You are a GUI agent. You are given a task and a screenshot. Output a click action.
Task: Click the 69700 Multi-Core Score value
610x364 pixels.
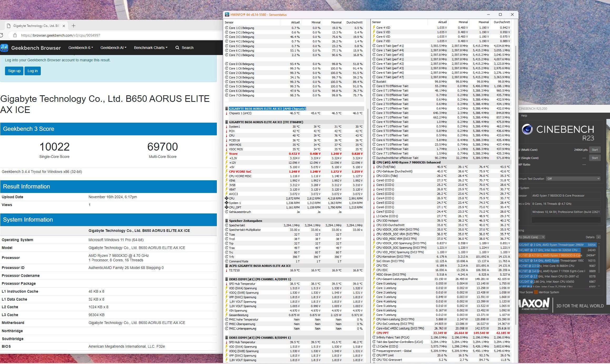163,147
